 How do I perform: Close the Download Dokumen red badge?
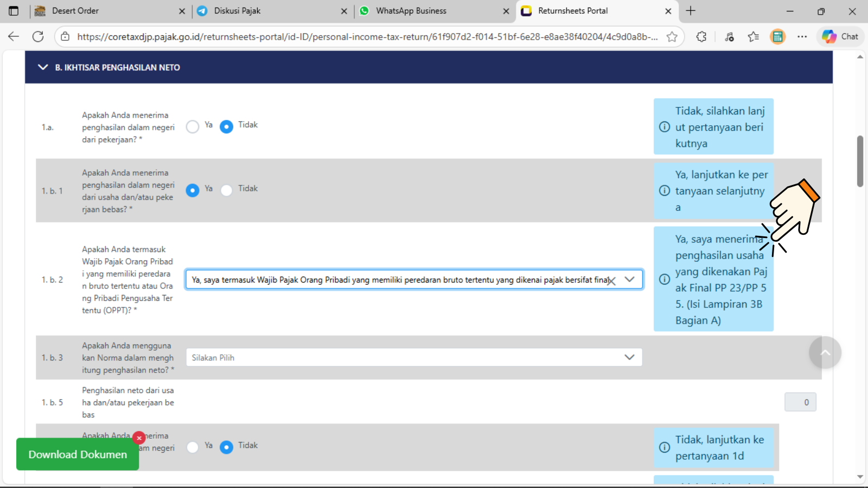(139, 438)
